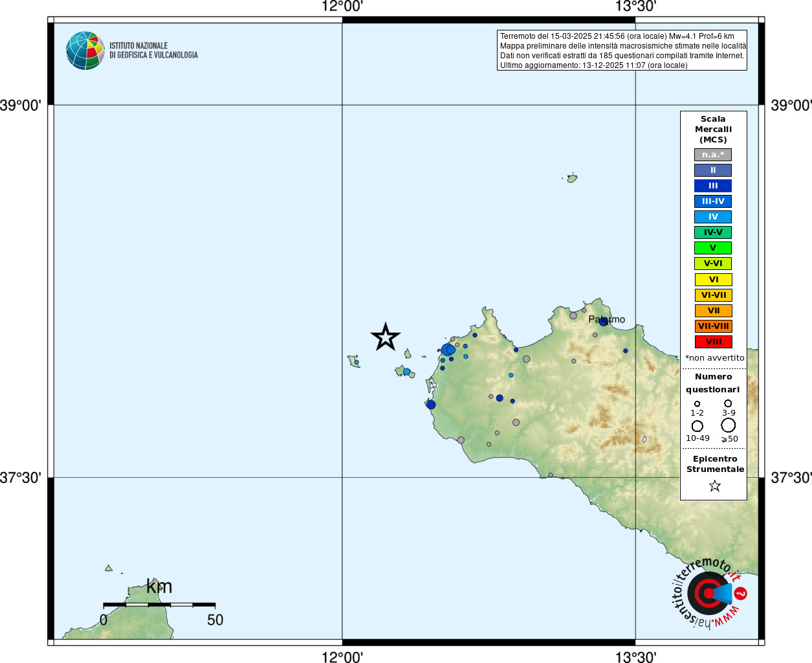Click the dark blue marker at Palermo

pyautogui.click(x=604, y=321)
